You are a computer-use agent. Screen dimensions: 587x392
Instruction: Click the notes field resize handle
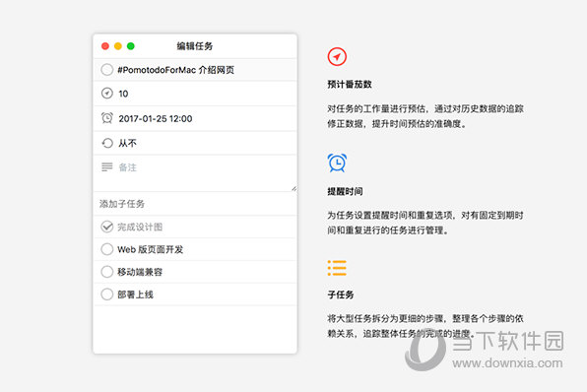pos(293,189)
